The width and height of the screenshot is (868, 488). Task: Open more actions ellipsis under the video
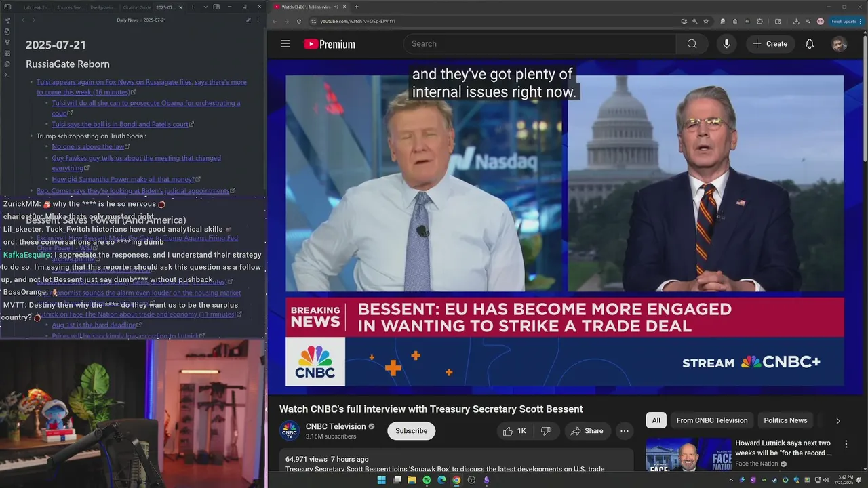click(625, 431)
